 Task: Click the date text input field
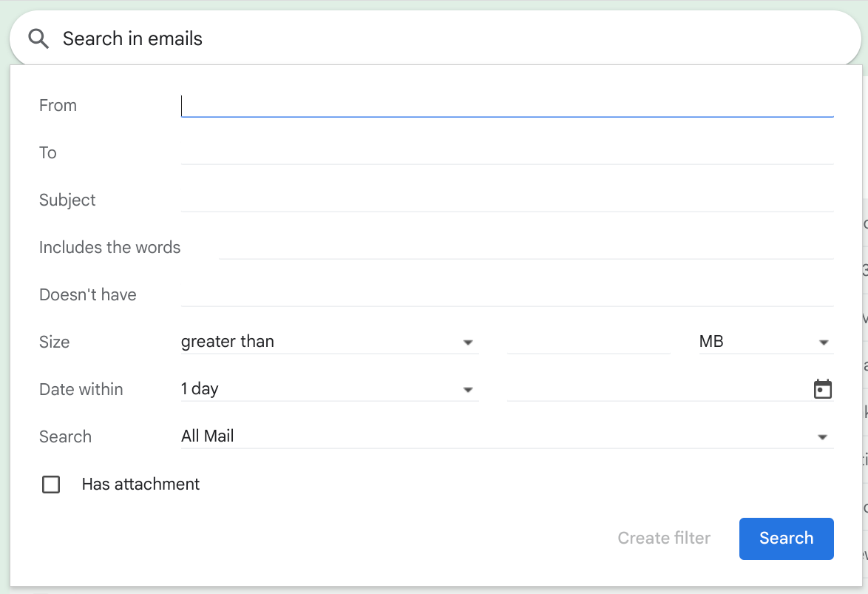pyautogui.click(x=654, y=389)
